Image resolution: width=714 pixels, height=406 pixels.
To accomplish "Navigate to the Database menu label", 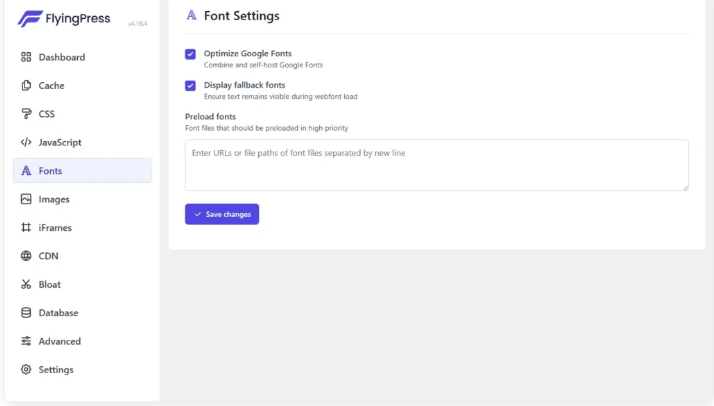I will (58, 313).
